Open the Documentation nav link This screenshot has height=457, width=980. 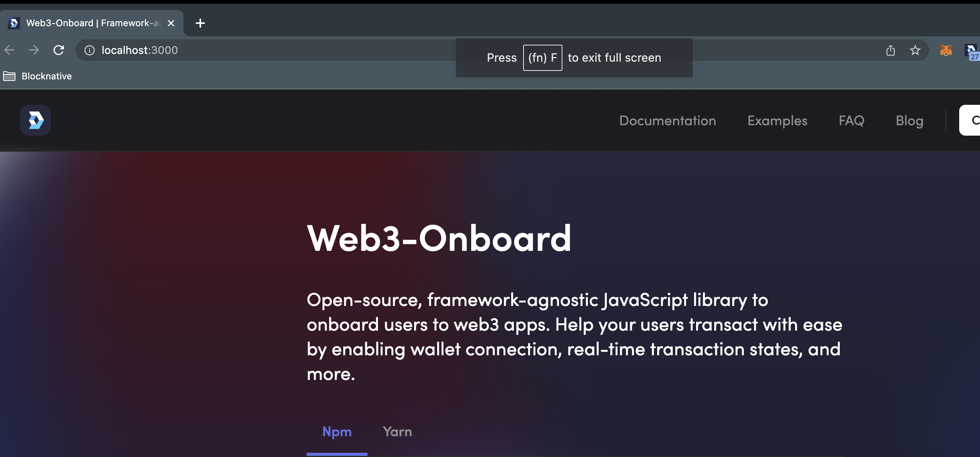tap(668, 121)
